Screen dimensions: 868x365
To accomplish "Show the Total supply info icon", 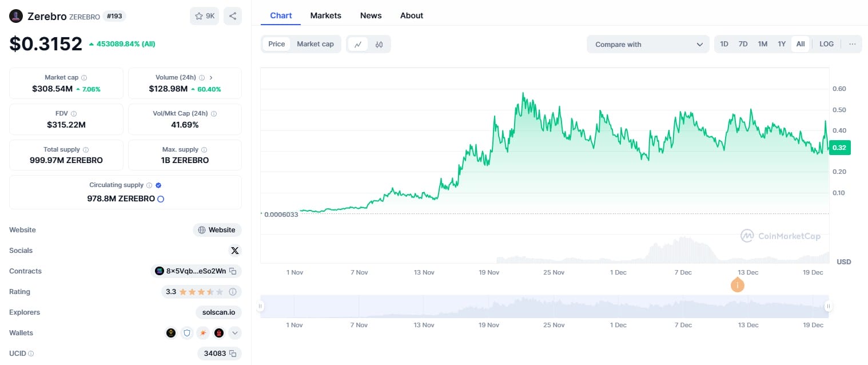I will [x=86, y=150].
